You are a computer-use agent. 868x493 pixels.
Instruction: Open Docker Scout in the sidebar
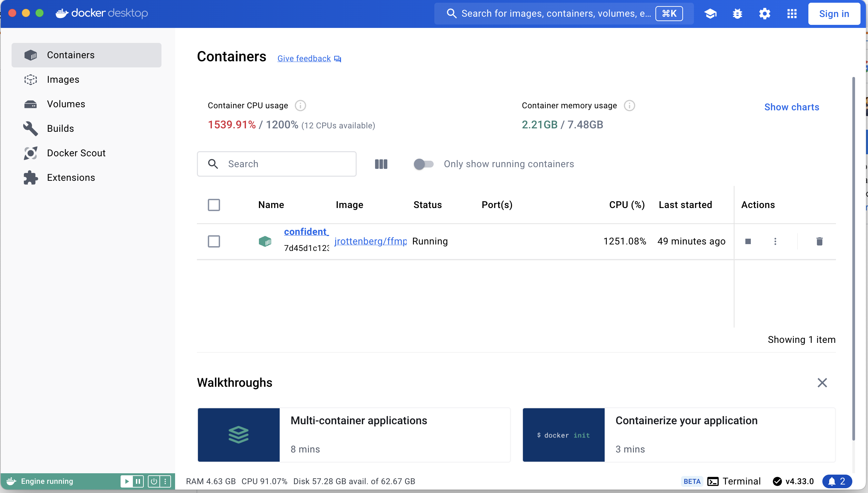76,153
